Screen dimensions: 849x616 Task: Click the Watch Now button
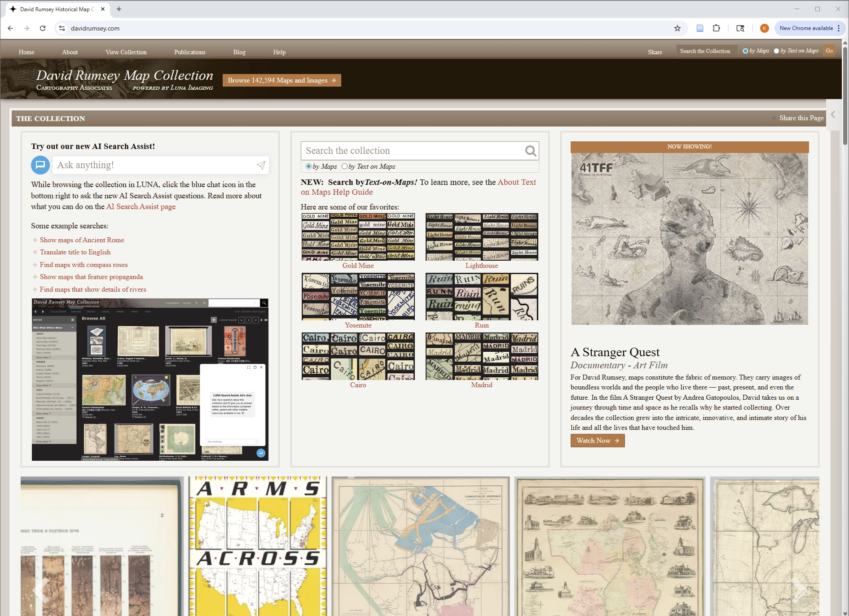(598, 441)
